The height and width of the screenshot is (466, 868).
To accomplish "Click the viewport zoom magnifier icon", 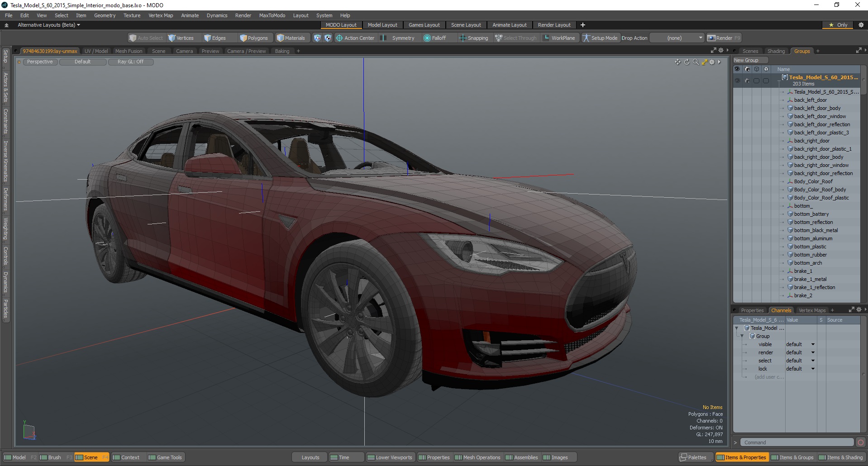I will click(x=696, y=62).
